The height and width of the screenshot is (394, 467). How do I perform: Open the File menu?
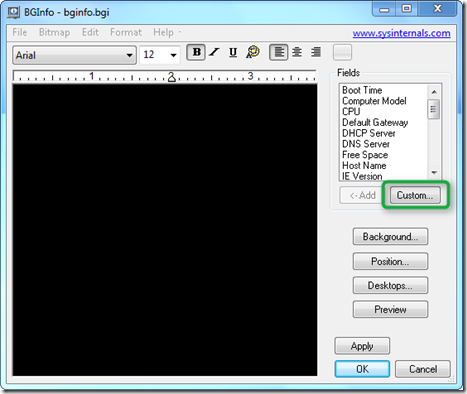pyautogui.click(x=20, y=32)
